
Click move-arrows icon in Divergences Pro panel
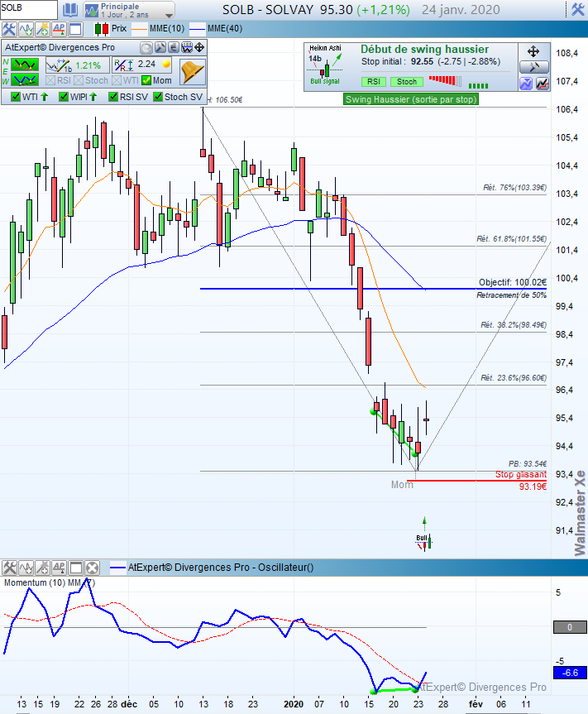pos(199,47)
